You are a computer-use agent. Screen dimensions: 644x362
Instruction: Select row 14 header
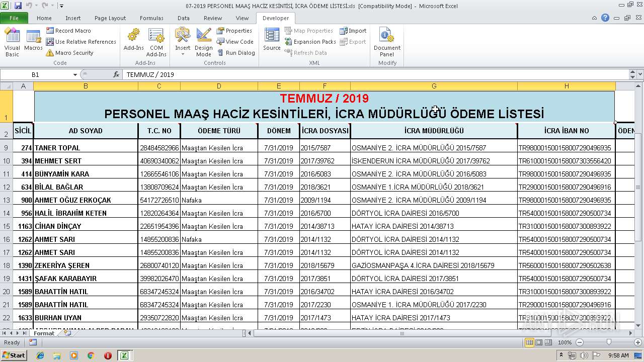pyautogui.click(x=7, y=213)
